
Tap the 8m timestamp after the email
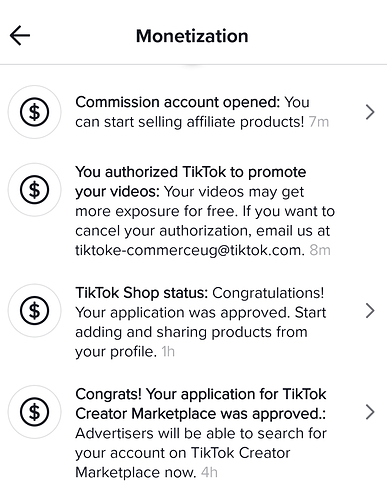click(x=320, y=250)
